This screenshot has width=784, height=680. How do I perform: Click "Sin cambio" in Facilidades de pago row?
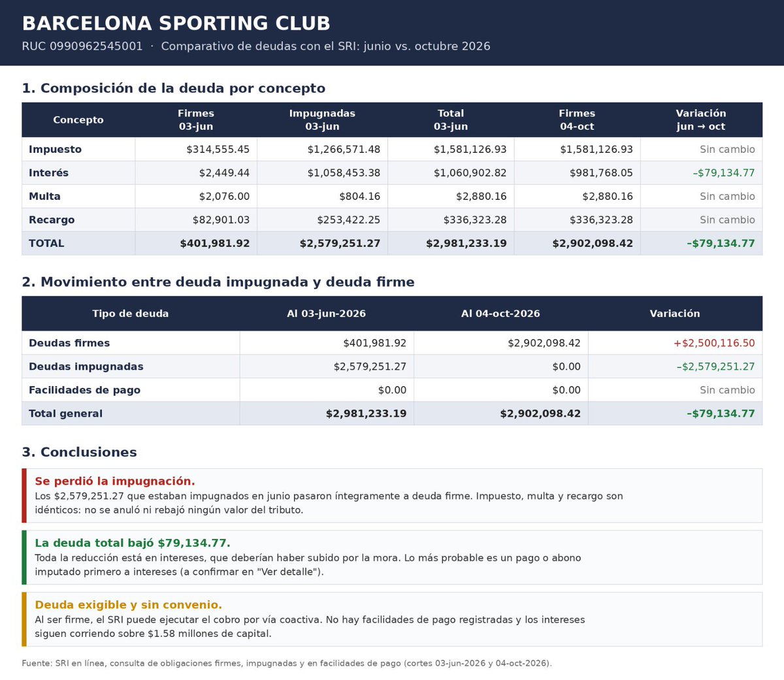coord(727,391)
